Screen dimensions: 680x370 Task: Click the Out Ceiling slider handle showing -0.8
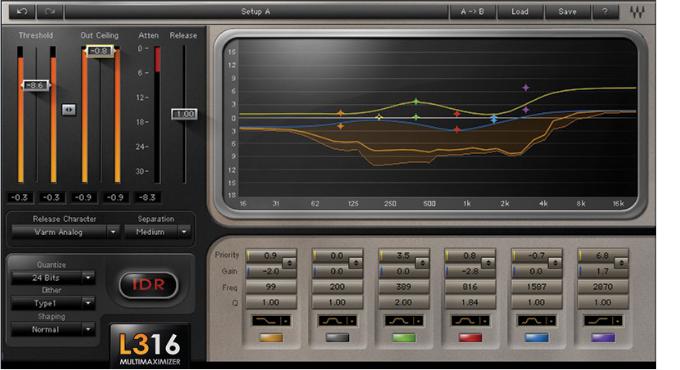(x=100, y=51)
